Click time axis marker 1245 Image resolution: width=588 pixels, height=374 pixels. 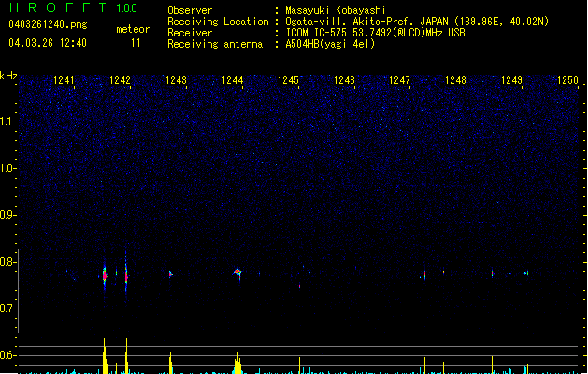(x=288, y=80)
